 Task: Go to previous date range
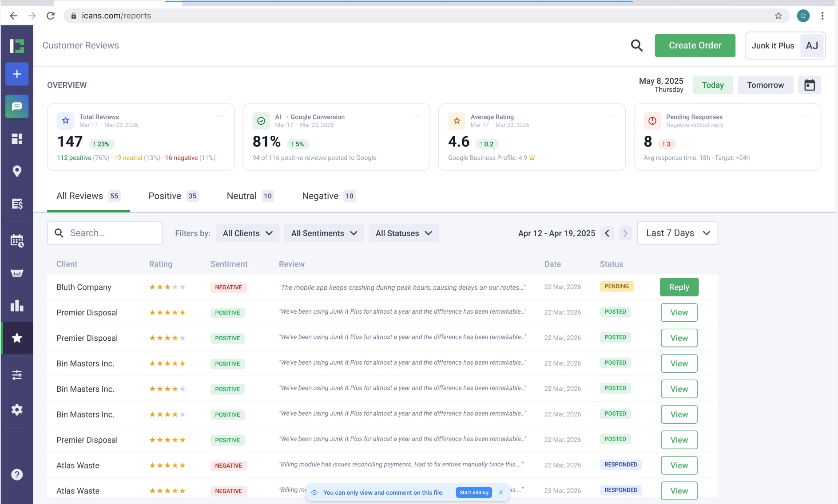[607, 233]
